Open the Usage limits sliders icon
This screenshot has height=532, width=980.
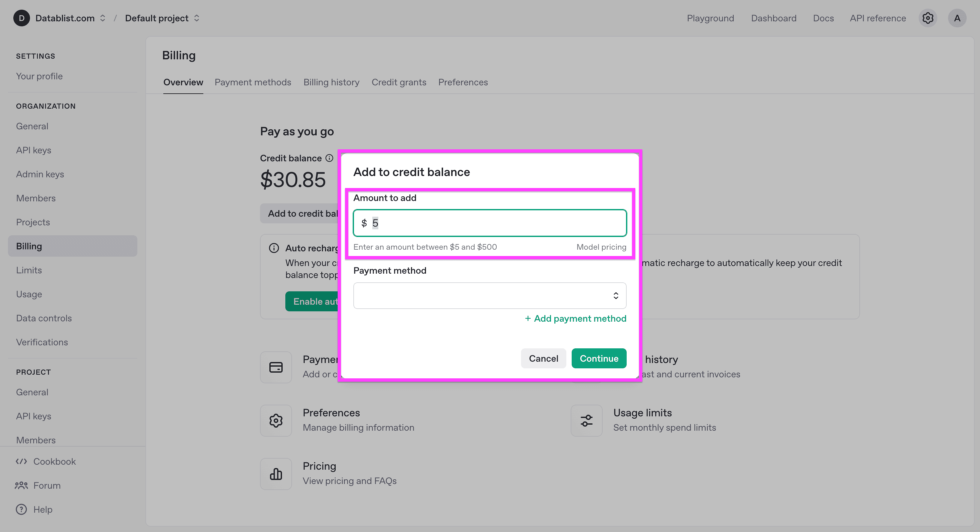(x=586, y=421)
